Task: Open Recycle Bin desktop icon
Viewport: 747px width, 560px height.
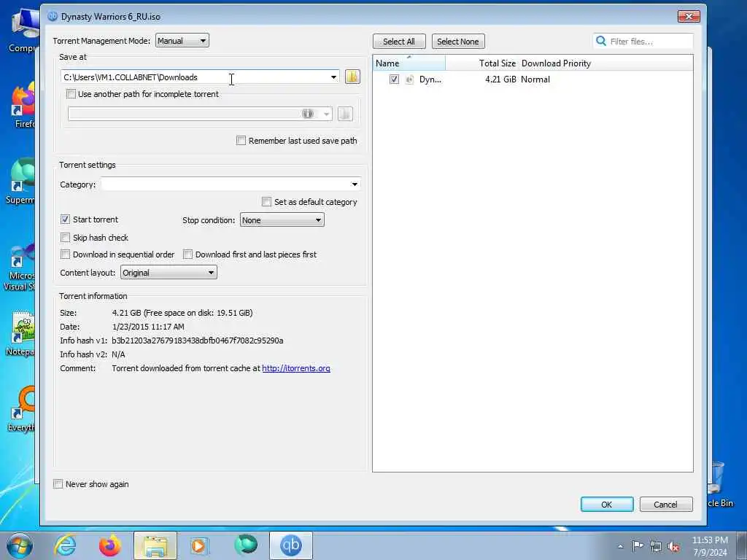Action: [x=719, y=485]
